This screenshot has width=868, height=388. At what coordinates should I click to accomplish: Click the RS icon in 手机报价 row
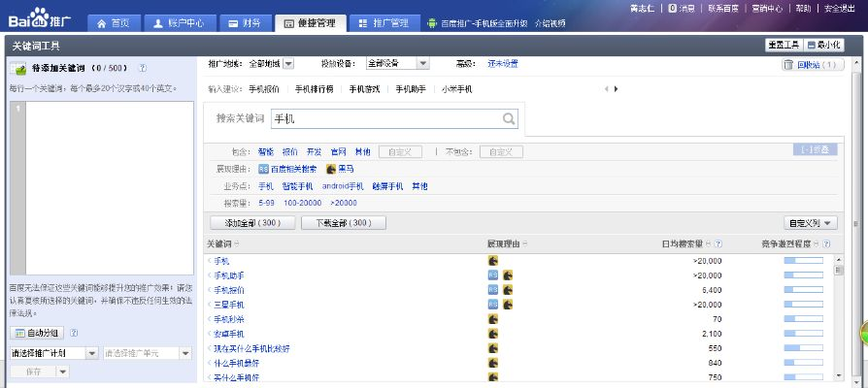(492, 290)
